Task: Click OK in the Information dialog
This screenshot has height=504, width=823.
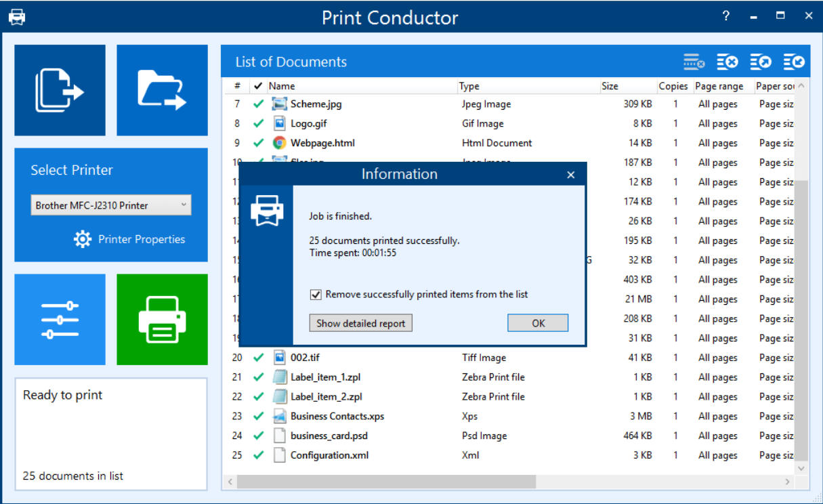Action: tap(538, 323)
